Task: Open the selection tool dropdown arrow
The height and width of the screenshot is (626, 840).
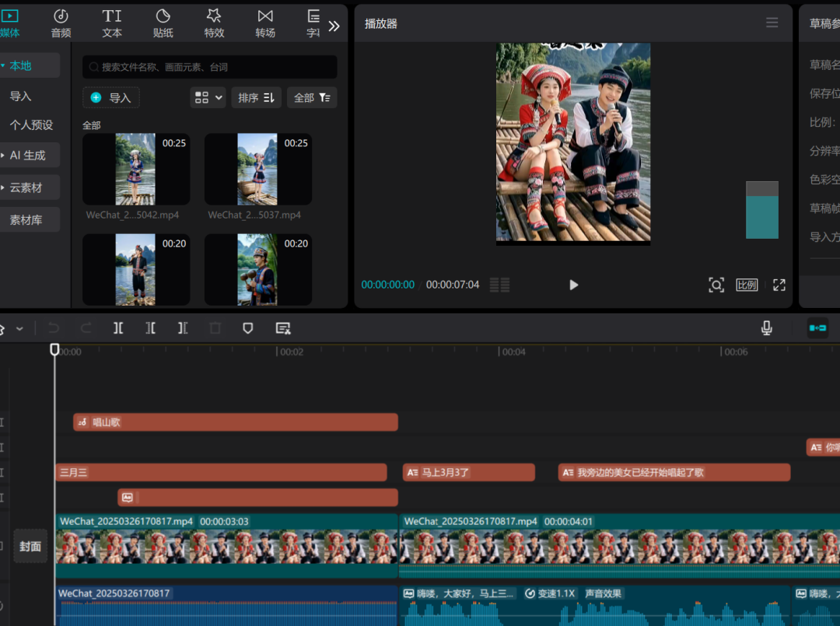Action: [x=19, y=328]
